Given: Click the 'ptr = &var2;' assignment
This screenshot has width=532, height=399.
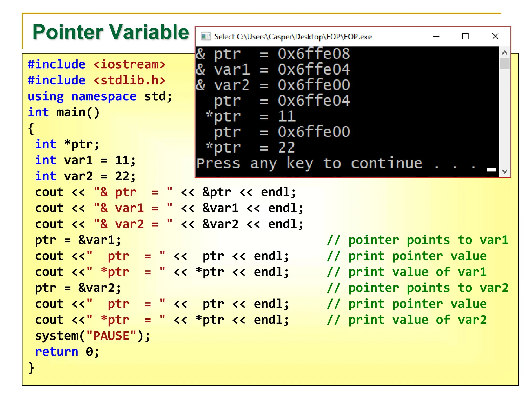Looking at the screenshot, I should point(78,288).
